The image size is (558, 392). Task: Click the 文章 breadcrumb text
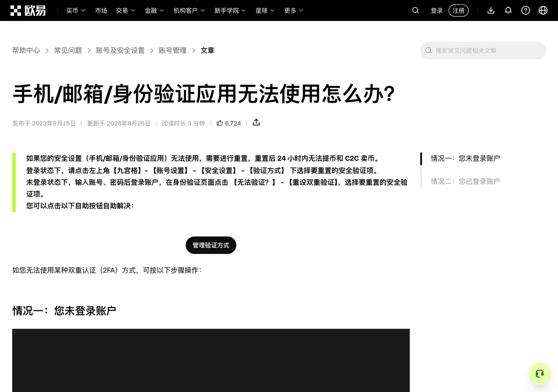click(x=207, y=50)
